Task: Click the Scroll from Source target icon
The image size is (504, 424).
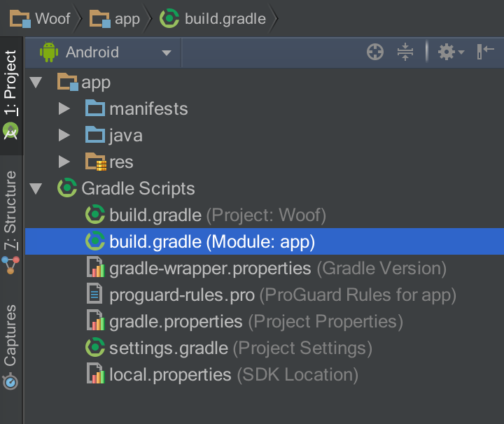Action: (375, 52)
